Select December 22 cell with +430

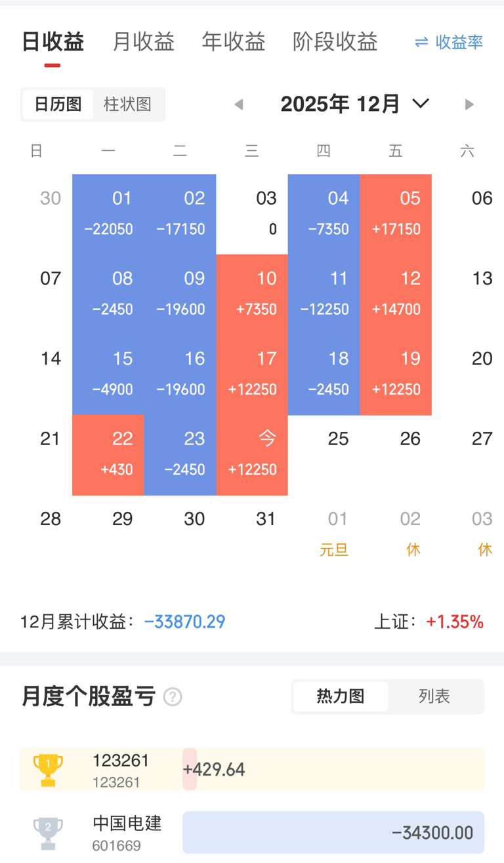(108, 455)
